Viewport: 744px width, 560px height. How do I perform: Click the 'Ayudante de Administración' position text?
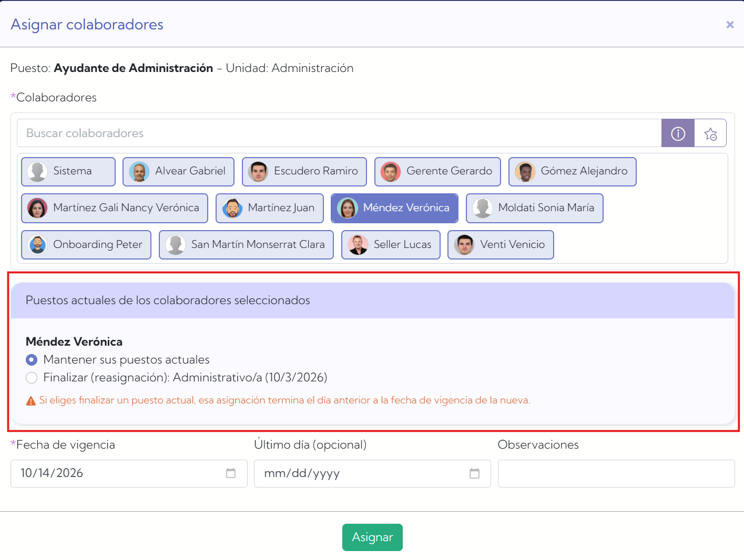[134, 68]
